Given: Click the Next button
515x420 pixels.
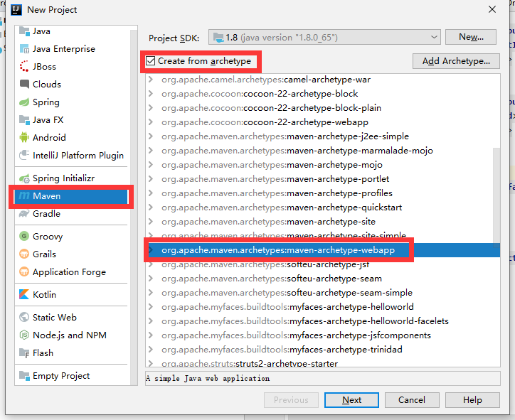Looking at the screenshot, I should [x=351, y=400].
